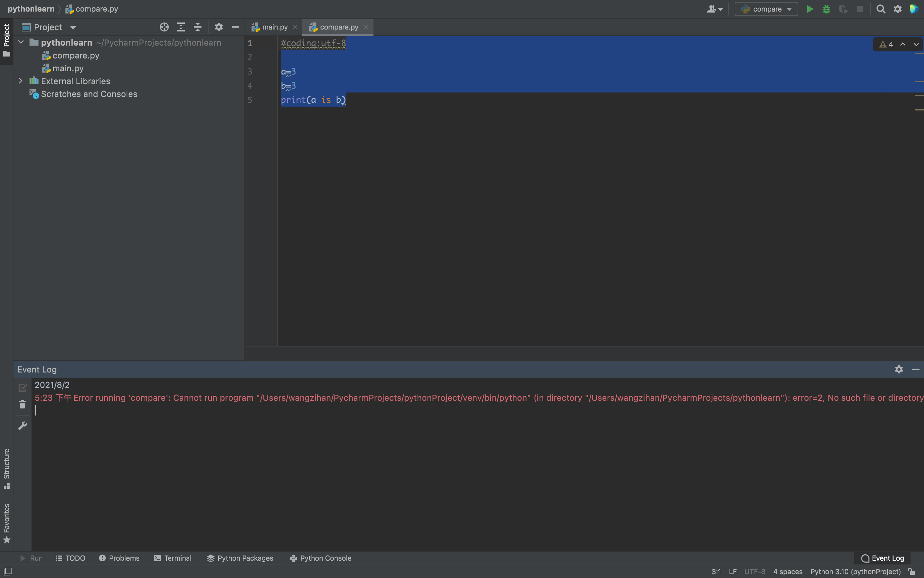Close the compare.py editor tab
Viewport: 924px width, 578px height.
pos(366,27)
